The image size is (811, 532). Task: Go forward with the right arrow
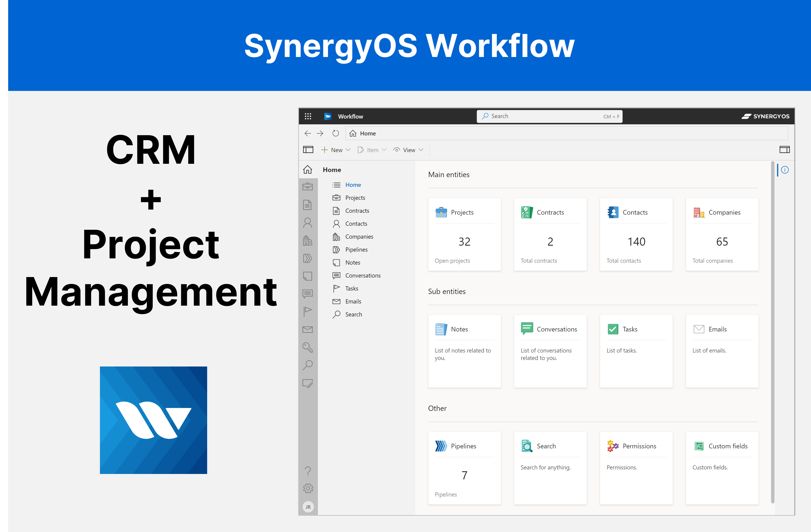click(320, 133)
